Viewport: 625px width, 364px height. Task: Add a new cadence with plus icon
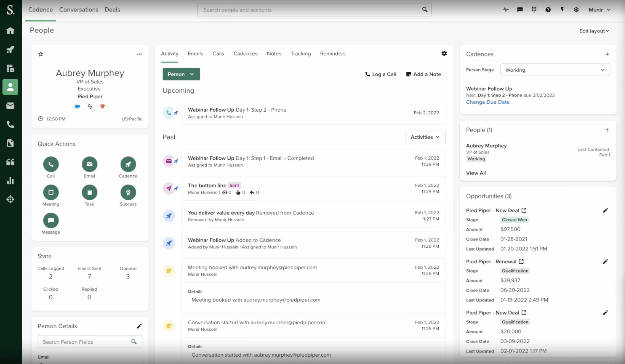point(607,54)
